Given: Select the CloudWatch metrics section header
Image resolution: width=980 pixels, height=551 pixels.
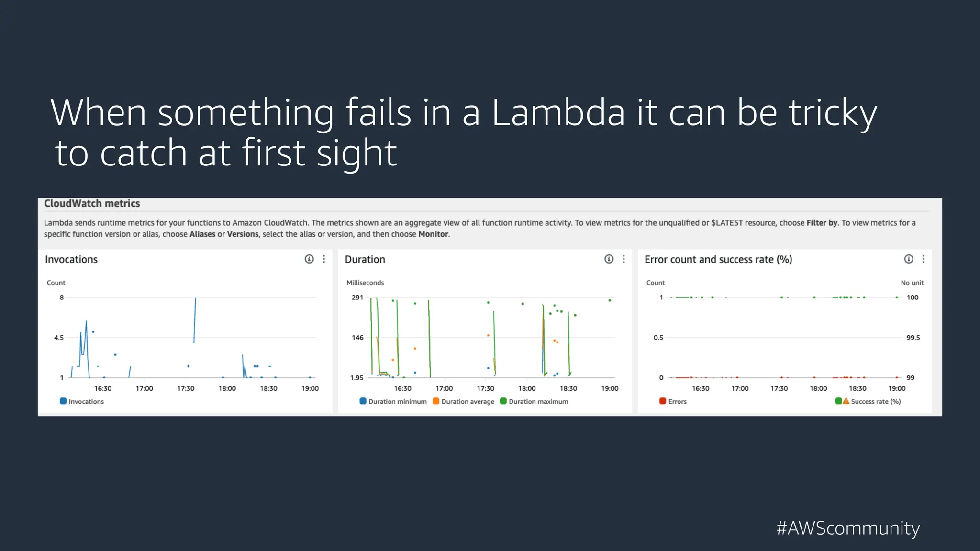Looking at the screenshot, I should 92,203.
